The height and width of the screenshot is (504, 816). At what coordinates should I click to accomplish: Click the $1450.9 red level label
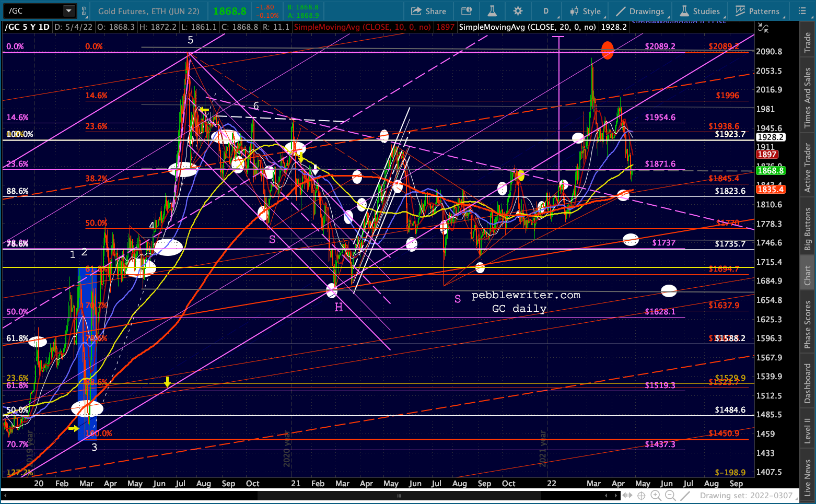(724, 433)
